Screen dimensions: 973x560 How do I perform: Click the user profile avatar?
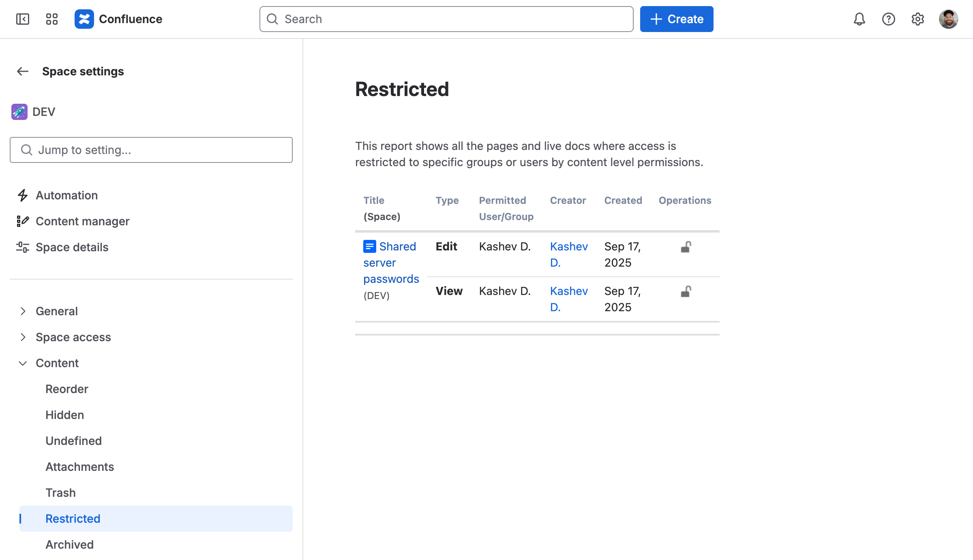pos(948,19)
